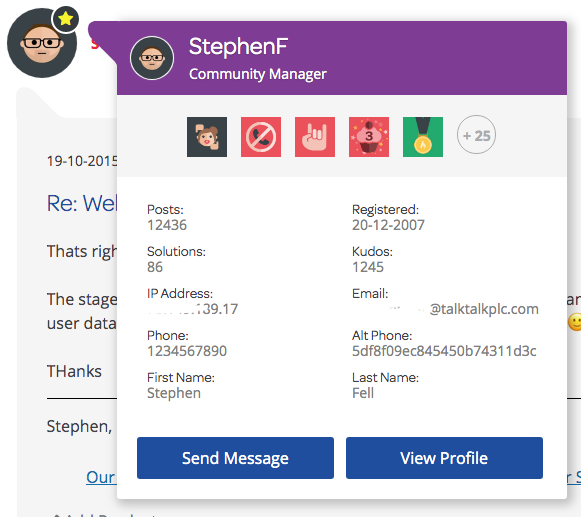This screenshot has height=517, width=581.
Task: Open the StephenF username in card header
Action: pos(238,47)
